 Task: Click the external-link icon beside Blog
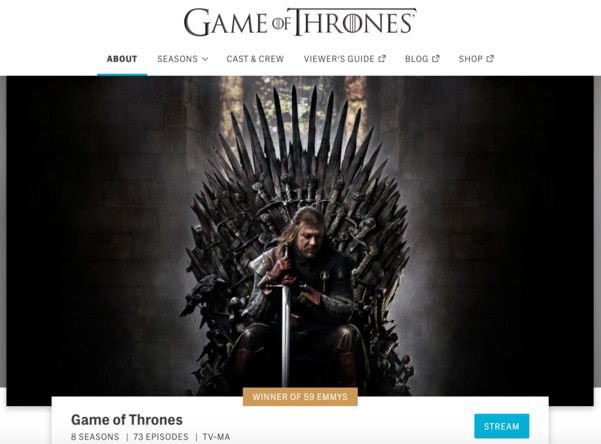tap(435, 59)
